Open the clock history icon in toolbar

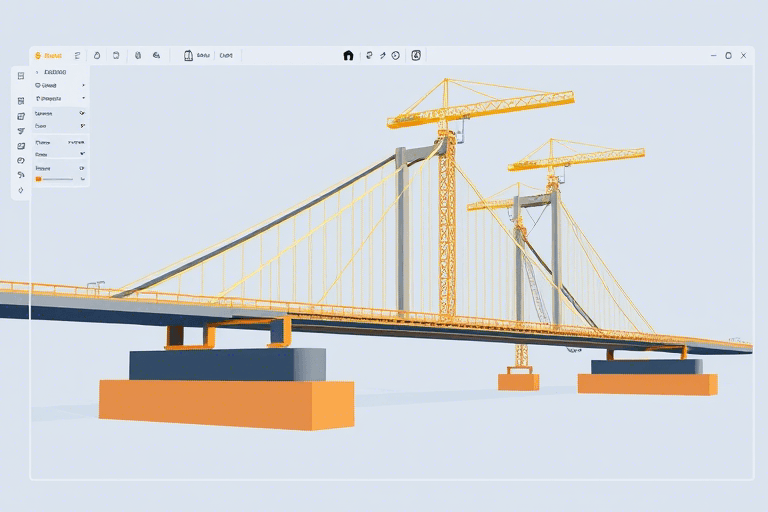click(396, 56)
